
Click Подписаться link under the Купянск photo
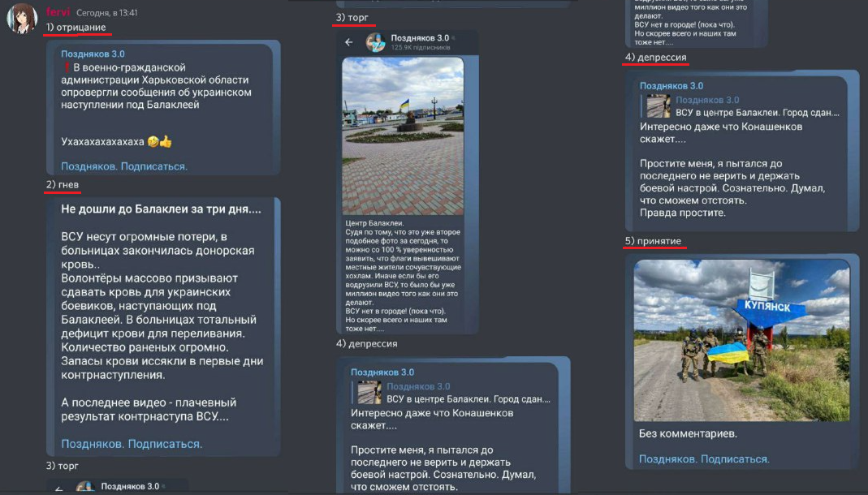click(735, 459)
